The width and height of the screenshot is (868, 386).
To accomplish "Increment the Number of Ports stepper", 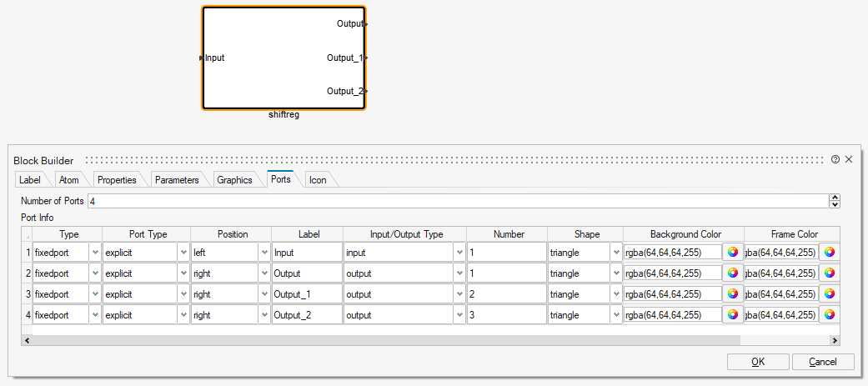I will tap(835, 198).
